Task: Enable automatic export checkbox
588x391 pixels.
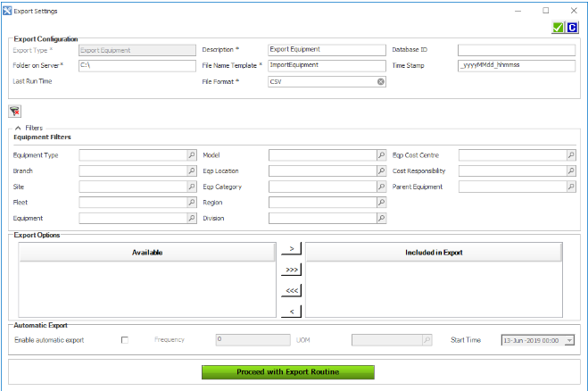Action: pyautogui.click(x=125, y=340)
